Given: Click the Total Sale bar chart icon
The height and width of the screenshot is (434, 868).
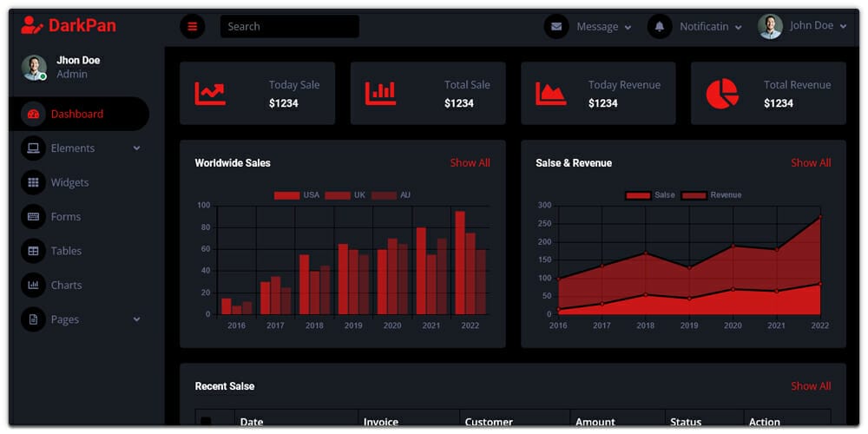Looking at the screenshot, I should 380,93.
